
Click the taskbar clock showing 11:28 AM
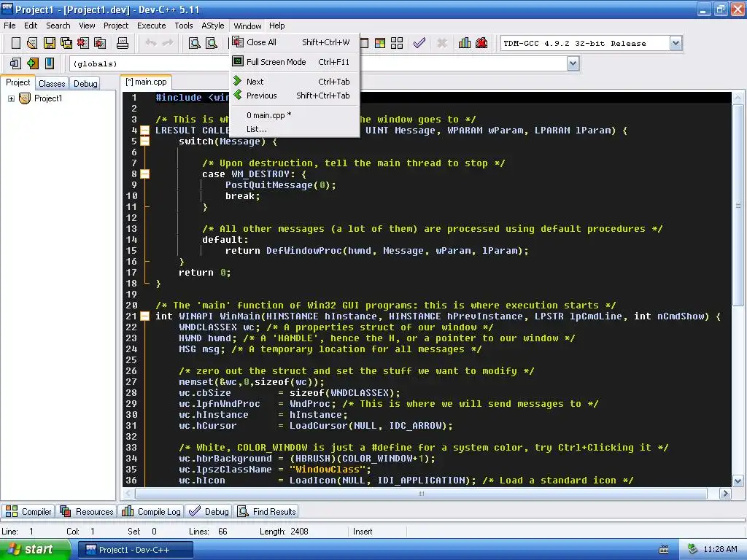pos(720,549)
